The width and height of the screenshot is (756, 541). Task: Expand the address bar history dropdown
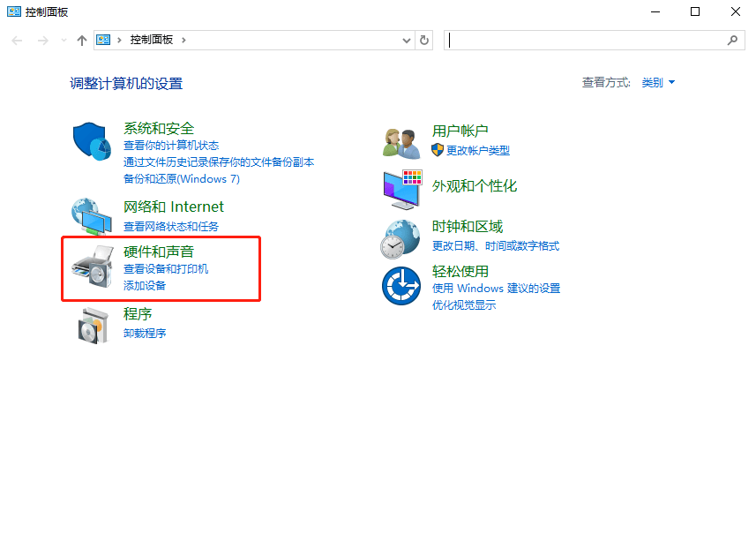pos(406,40)
